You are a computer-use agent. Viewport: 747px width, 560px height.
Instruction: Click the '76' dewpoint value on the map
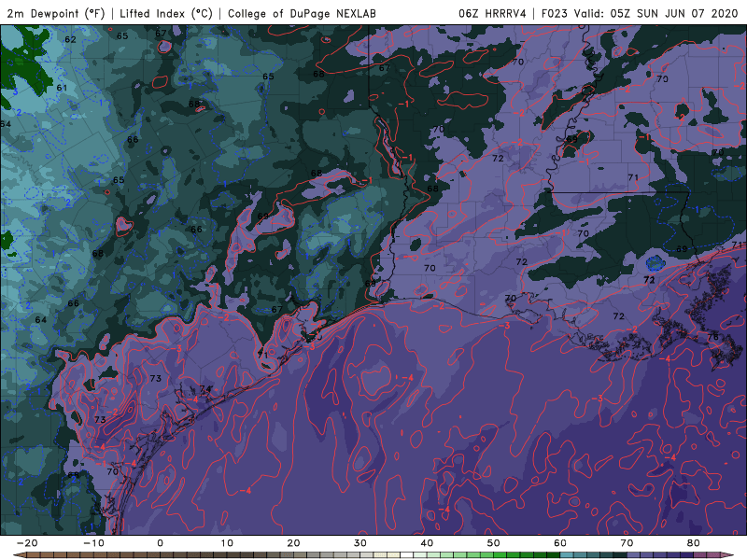click(x=713, y=337)
